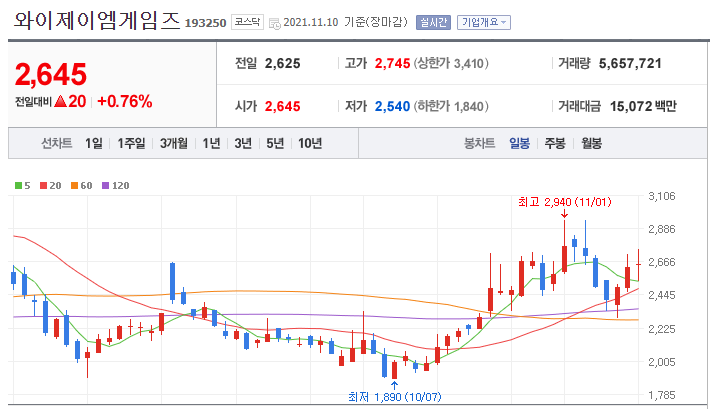This screenshot has width=710, height=409.
Task: Click the 선차트 label
Action: (57, 144)
